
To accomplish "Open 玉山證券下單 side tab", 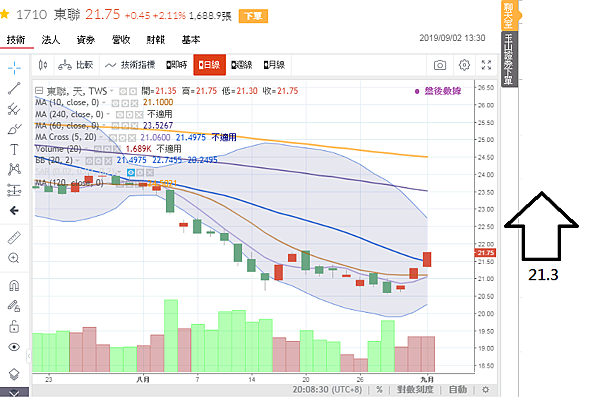I will pos(509,59).
